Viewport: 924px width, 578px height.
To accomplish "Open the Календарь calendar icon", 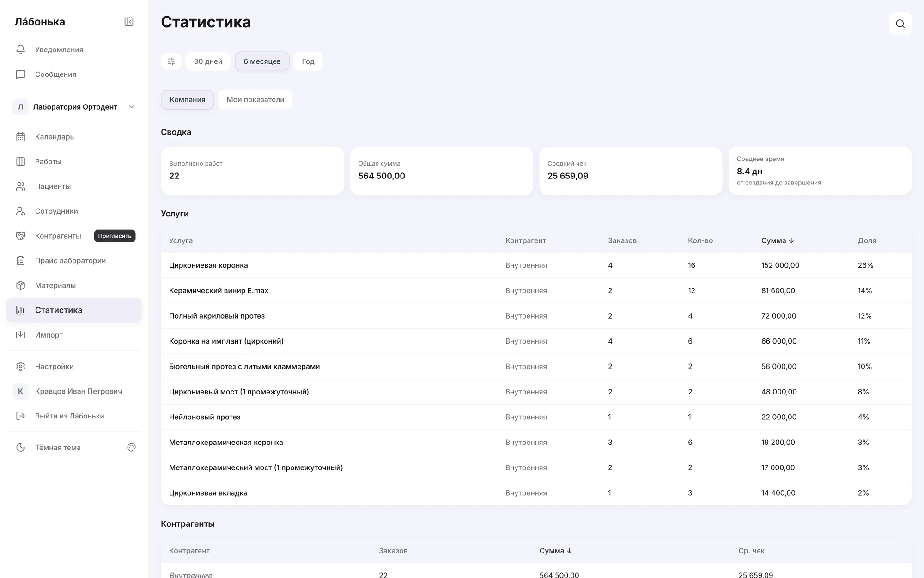I will (20, 137).
